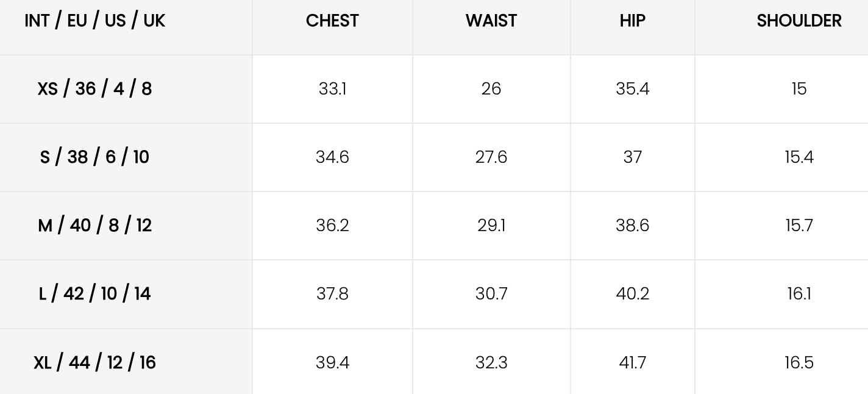Click the 39.4 chest value for XL
Image resolution: width=868 pixels, height=394 pixels.
pyautogui.click(x=332, y=363)
